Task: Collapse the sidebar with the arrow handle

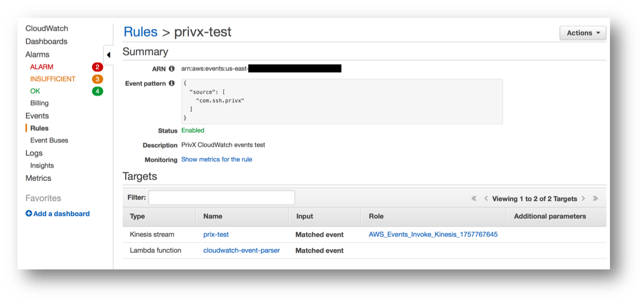Action: (x=108, y=55)
